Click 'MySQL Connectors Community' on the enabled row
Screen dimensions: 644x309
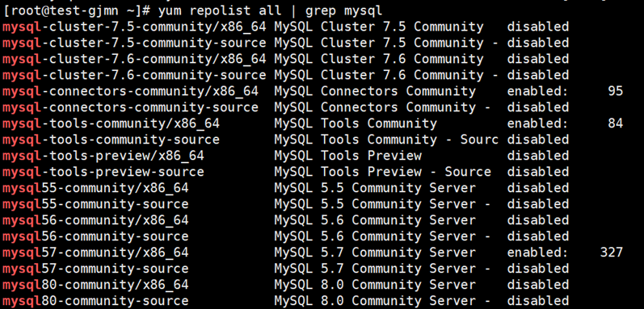pos(375,91)
